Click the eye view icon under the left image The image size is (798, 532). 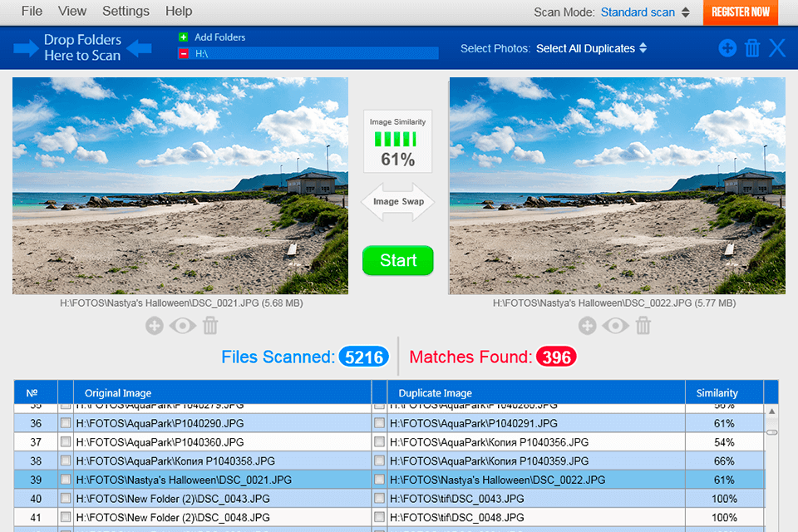[x=183, y=326]
